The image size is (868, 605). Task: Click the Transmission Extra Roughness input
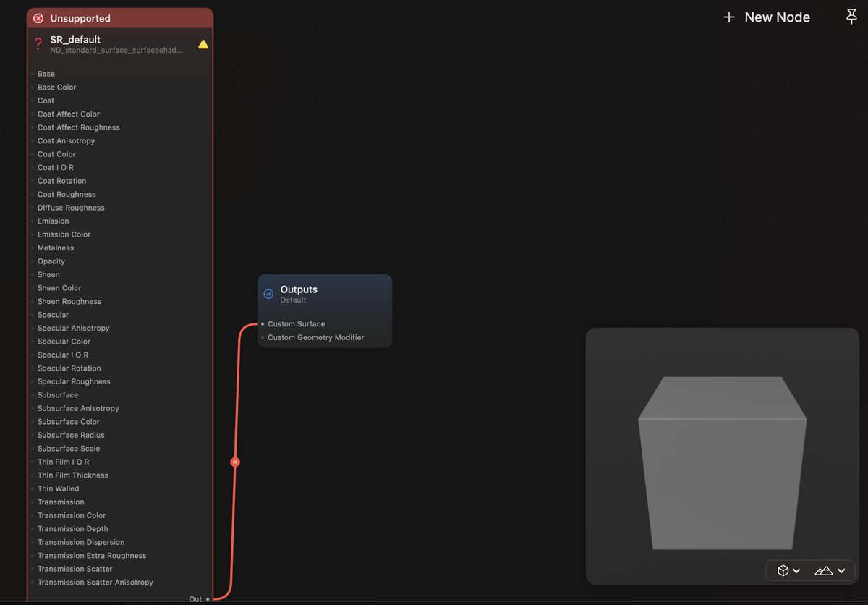click(x=92, y=556)
